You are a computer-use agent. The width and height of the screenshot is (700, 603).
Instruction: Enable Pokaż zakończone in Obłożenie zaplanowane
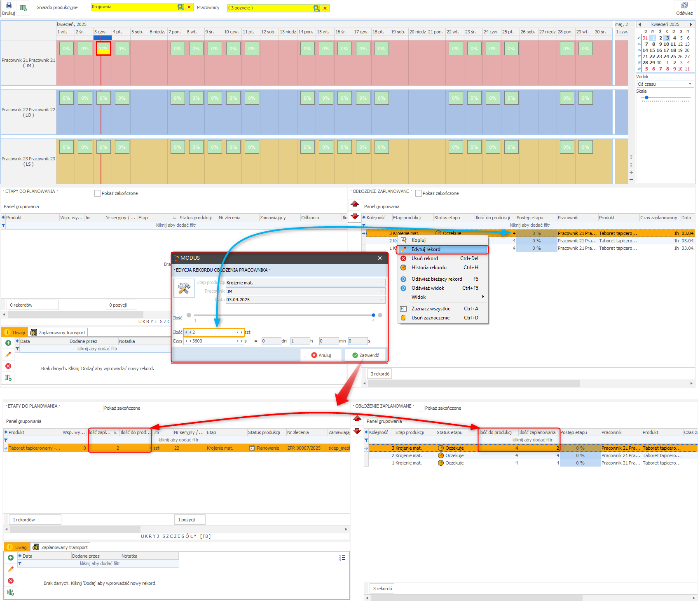click(419, 193)
